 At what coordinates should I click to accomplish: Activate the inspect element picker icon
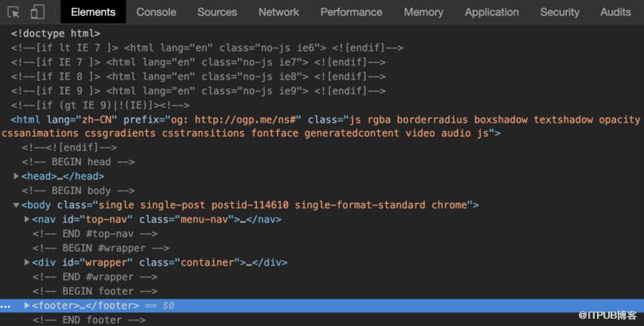point(14,12)
